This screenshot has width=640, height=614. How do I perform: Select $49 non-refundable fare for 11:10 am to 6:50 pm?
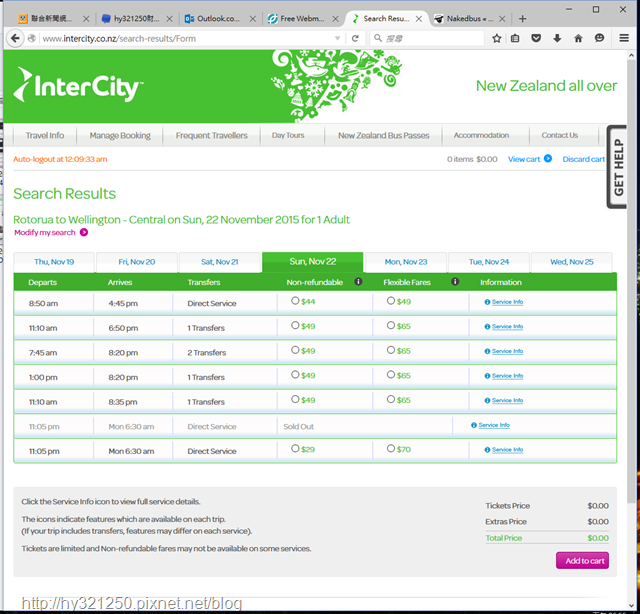[x=295, y=325]
